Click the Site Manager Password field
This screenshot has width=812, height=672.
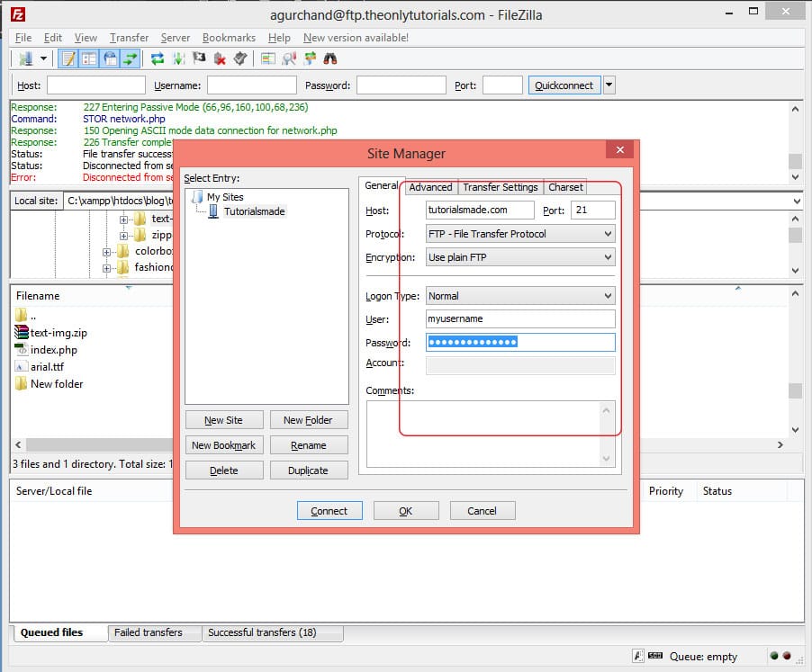tap(520, 342)
